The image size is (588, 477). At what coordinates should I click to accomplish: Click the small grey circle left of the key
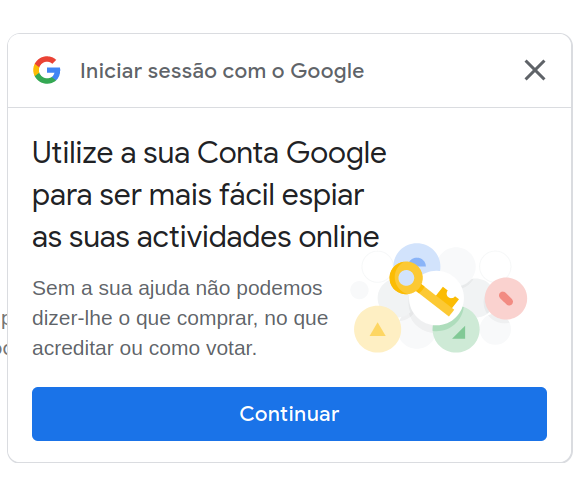pyautogui.click(x=359, y=290)
